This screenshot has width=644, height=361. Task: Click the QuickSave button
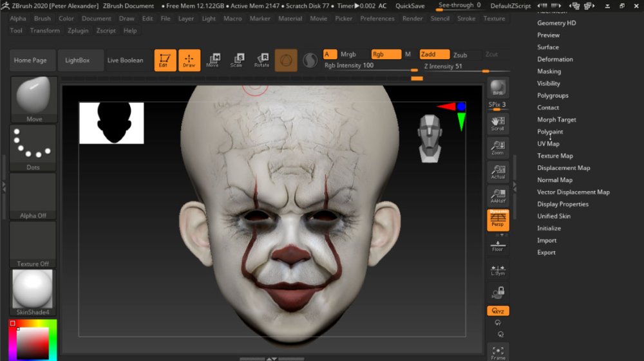click(410, 6)
